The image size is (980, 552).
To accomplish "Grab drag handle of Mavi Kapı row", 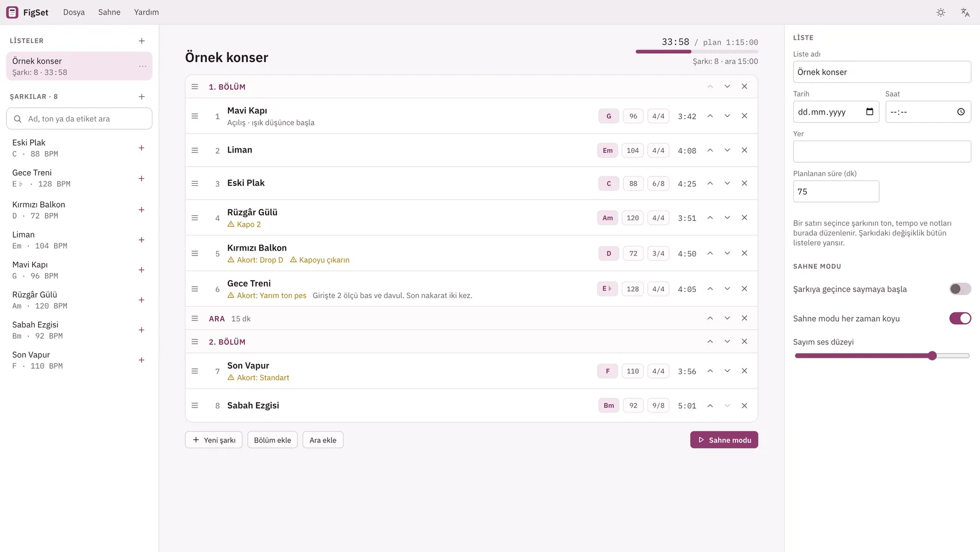I will pyautogui.click(x=195, y=116).
